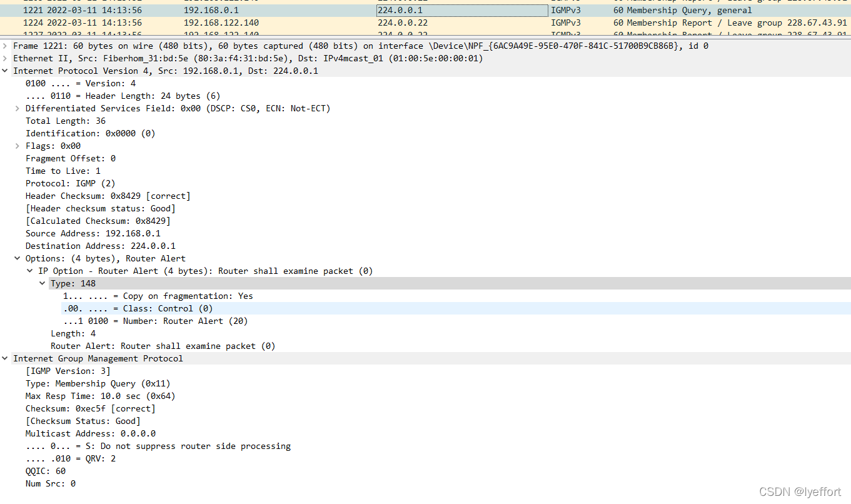This screenshot has width=851, height=504.
Task: Select the Num Src: 0 line
Action: (x=51, y=483)
